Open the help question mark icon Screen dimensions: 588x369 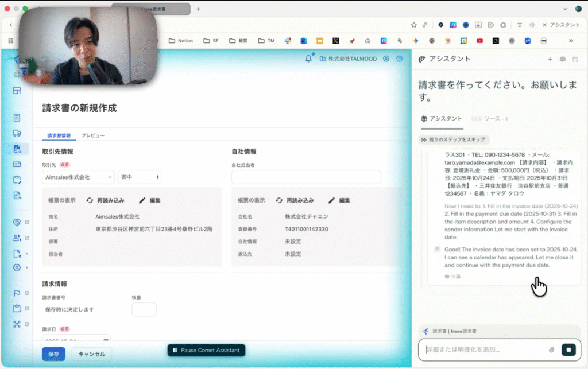pos(399,59)
